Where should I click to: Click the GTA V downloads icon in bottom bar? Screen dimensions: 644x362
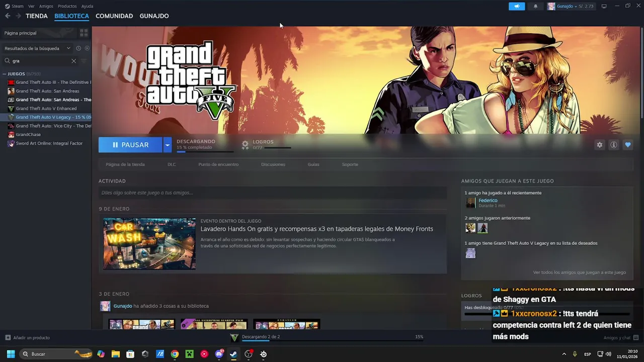click(234, 337)
